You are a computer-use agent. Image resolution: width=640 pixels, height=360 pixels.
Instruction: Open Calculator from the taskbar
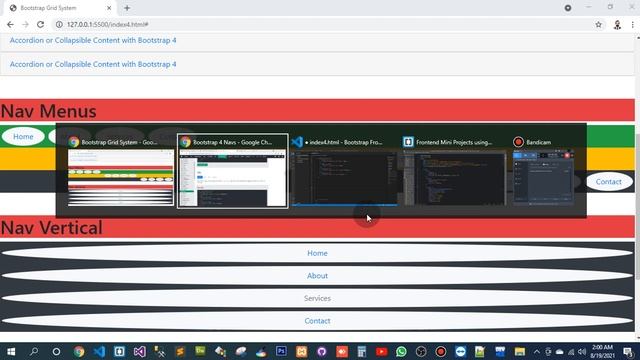(x=362, y=351)
